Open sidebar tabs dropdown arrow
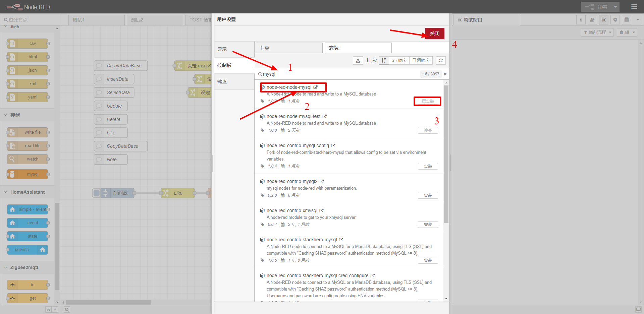Image resolution: width=644 pixels, height=314 pixels. coord(638,20)
